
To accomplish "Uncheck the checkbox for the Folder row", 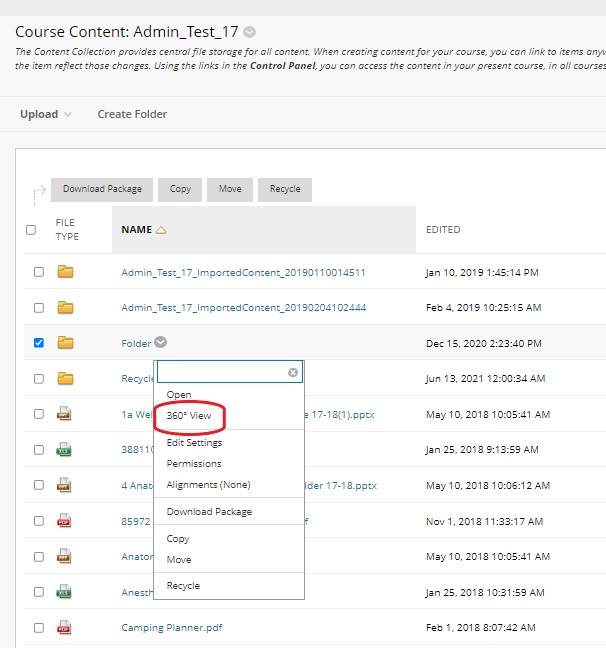I will pyautogui.click(x=38, y=343).
